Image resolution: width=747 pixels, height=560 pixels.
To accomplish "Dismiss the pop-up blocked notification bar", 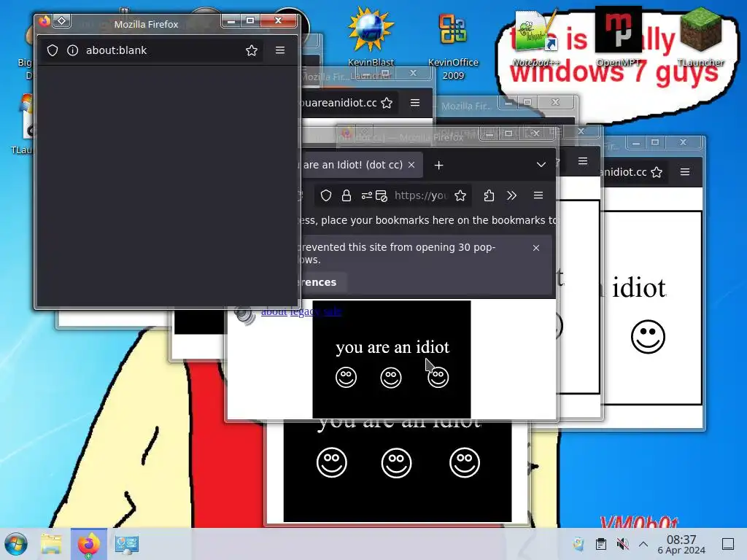I will tap(536, 248).
